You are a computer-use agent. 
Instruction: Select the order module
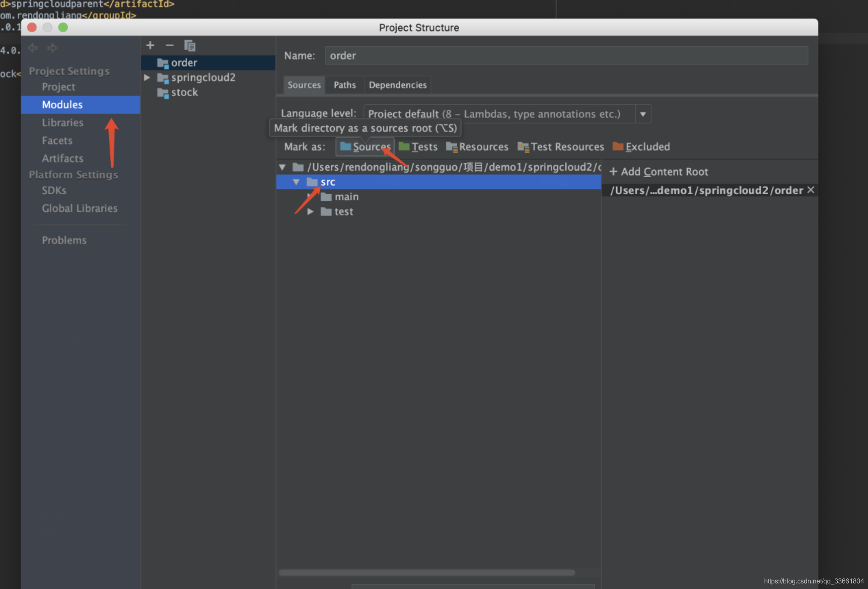[x=208, y=63]
